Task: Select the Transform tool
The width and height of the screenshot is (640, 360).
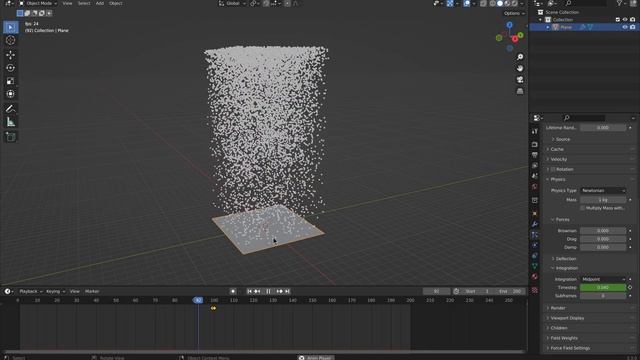Action: [11, 94]
